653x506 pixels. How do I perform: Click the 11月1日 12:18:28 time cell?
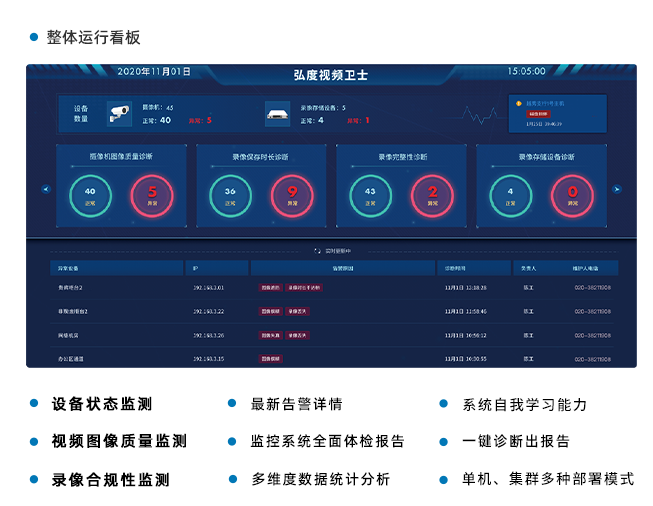pyautogui.click(x=466, y=288)
